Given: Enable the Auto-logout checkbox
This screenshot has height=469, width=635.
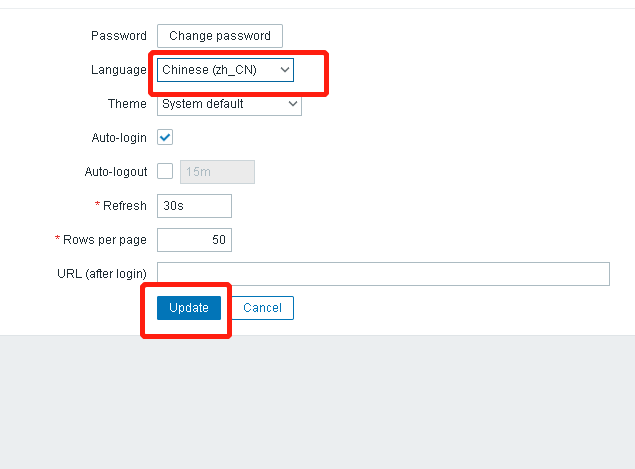Looking at the screenshot, I should click(x=165, y=171).
